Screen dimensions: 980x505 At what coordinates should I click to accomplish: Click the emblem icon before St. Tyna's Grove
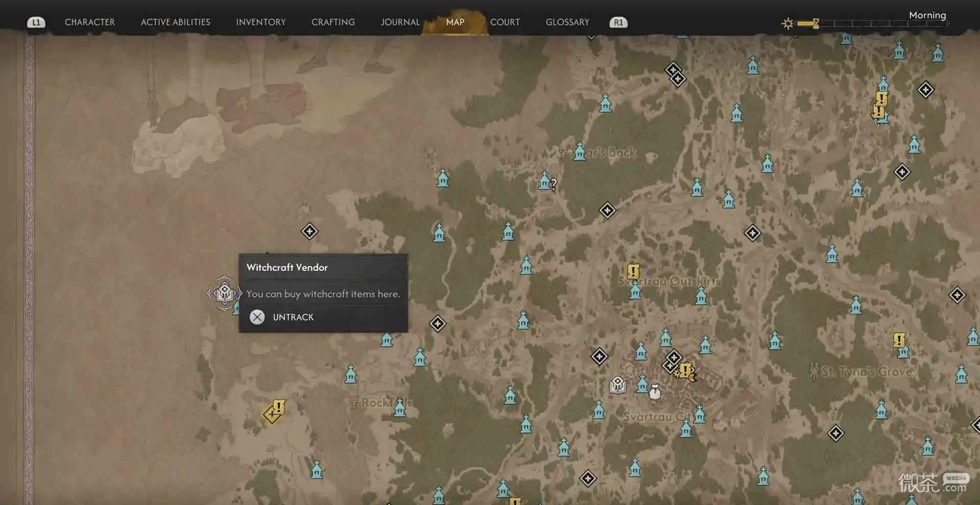(814, 371)
